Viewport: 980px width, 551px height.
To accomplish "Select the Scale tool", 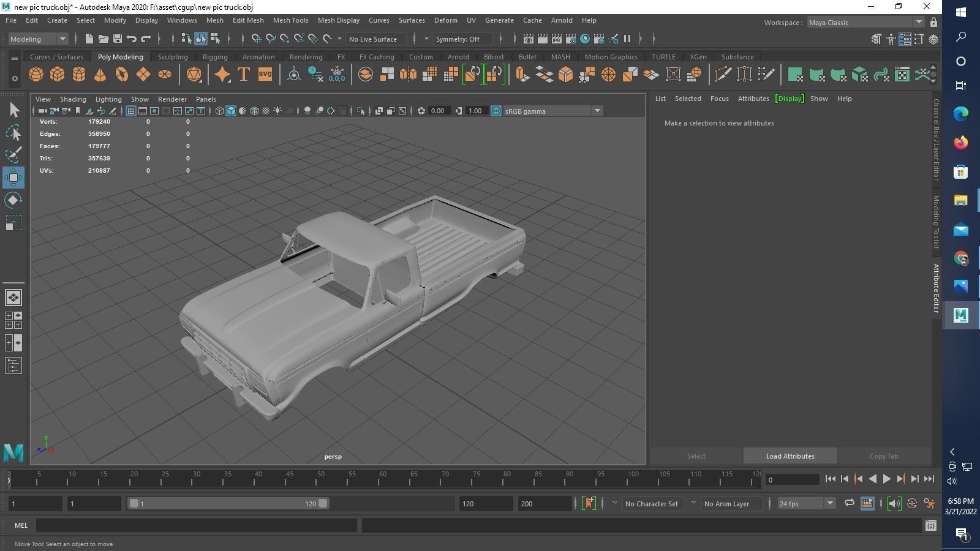I will pyautogui.click(x=13, y=223).
